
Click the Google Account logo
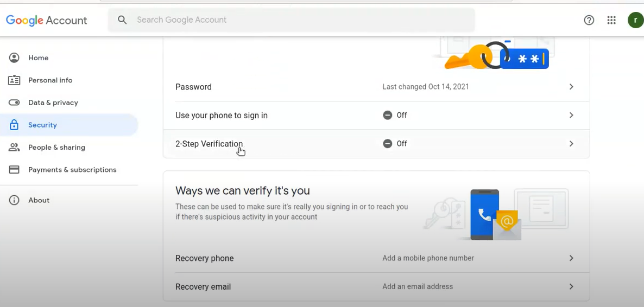46,20
